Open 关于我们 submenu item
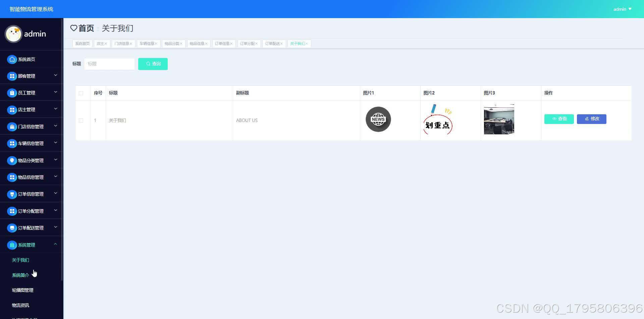This screenshot has width=644, height=319. 20,260
